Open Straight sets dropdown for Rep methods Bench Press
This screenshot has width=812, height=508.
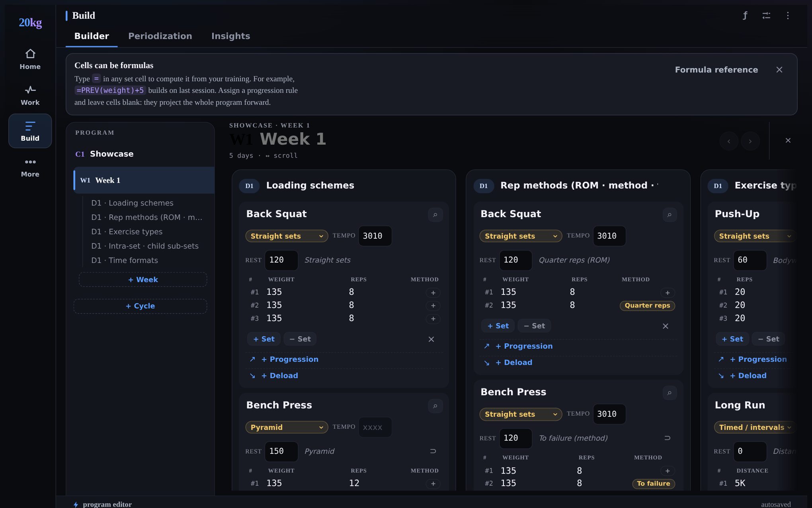[521, 414]
